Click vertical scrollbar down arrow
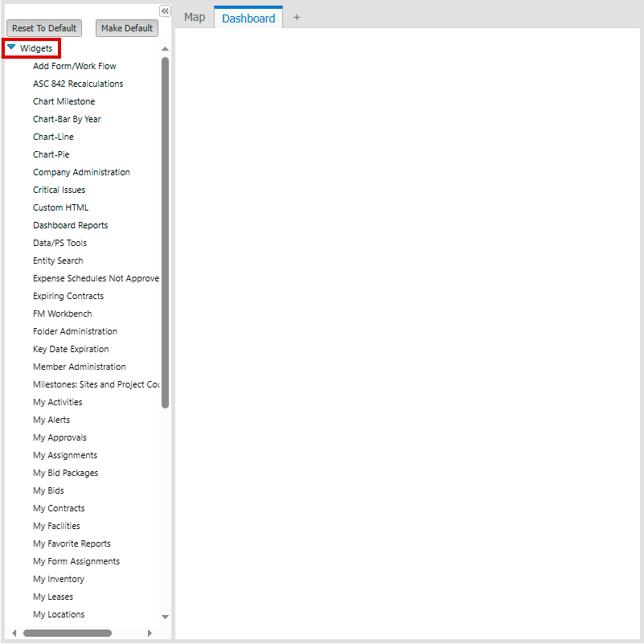644x644 pixels. point(165,617)
